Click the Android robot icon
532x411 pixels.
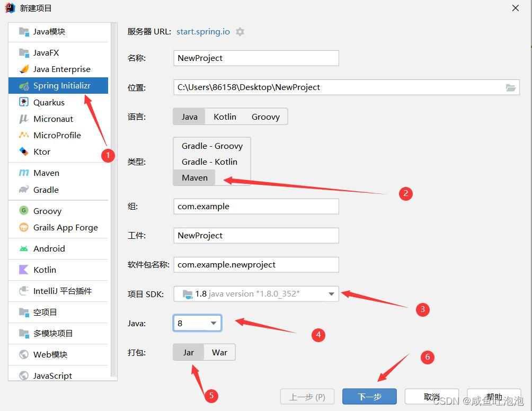[x=24, y=248]
